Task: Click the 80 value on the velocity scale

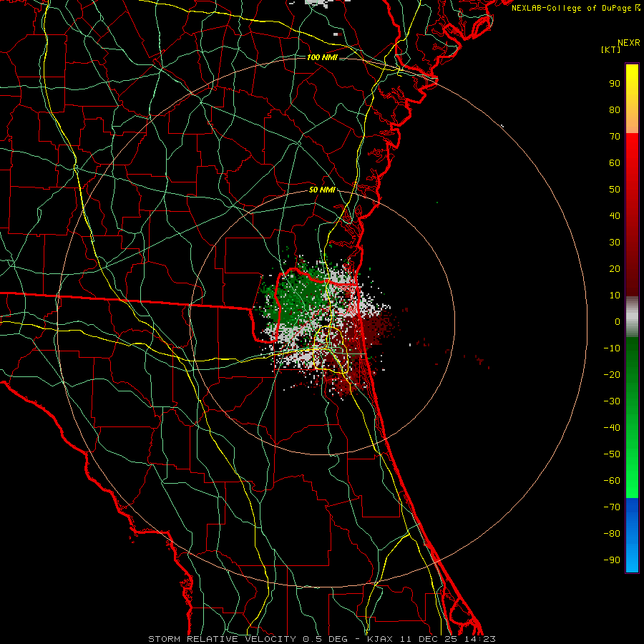Action: [615, 110]
